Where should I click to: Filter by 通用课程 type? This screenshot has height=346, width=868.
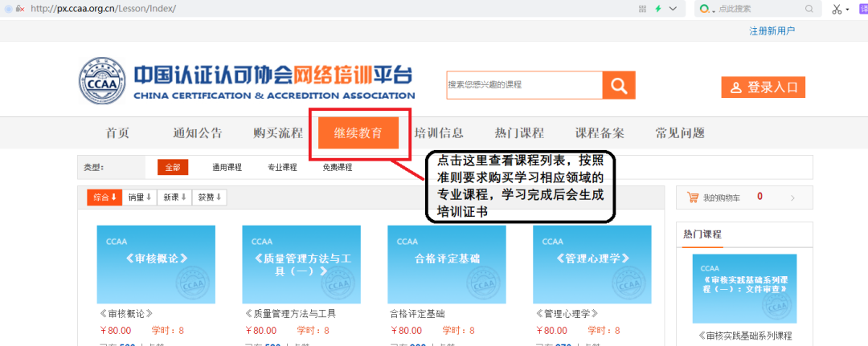pyautogui.click(x=227, y=168)
